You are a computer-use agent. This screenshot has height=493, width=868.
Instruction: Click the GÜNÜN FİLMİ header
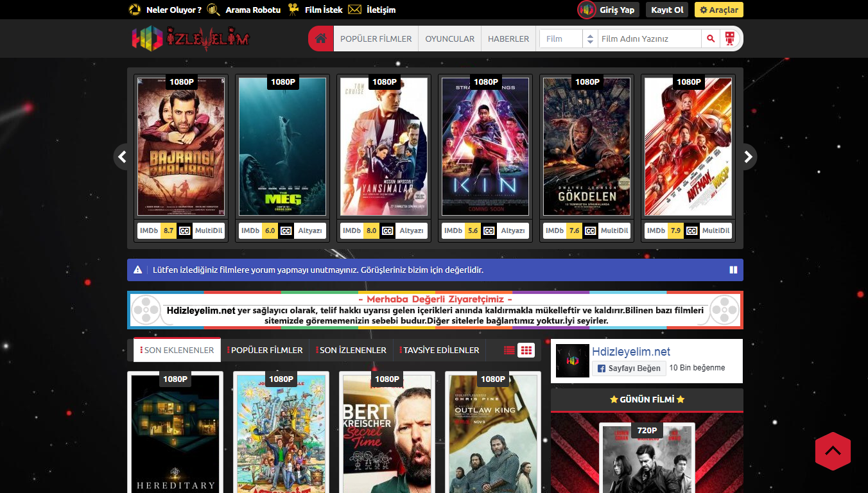647,399
